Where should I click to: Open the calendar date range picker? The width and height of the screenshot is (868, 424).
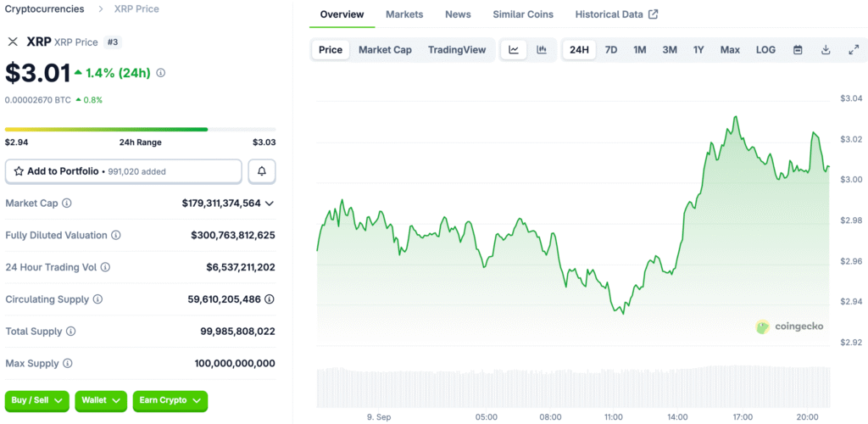798,50
